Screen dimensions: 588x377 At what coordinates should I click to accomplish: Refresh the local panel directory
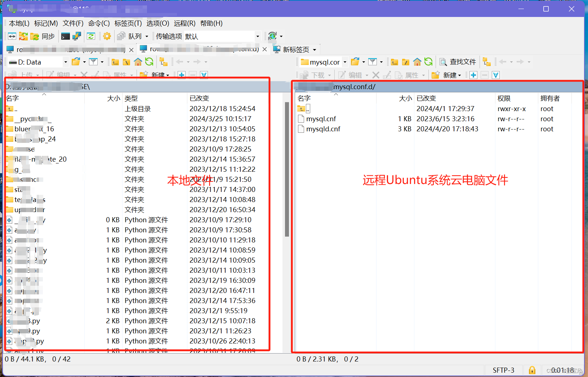click(x=149, y=62)
